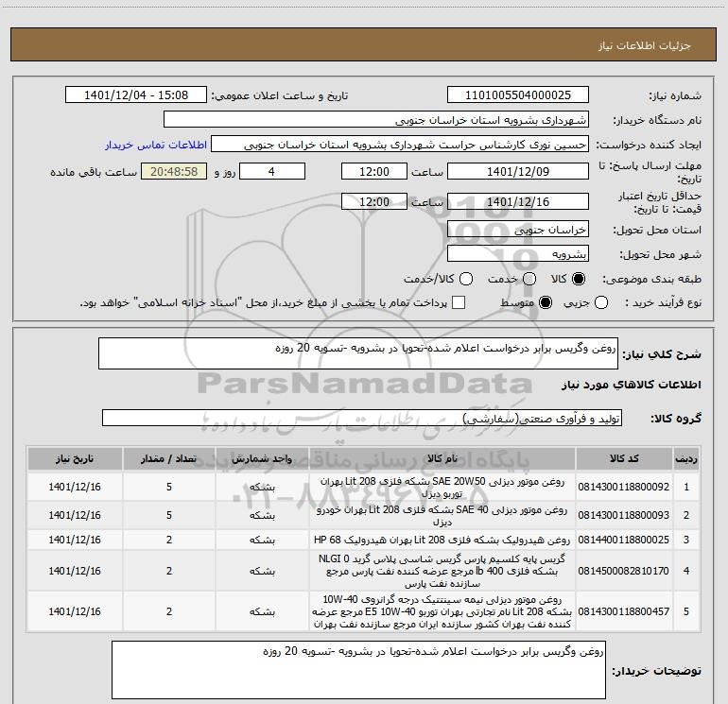The width and height of the screenshot is (728, 704).
Task: Click the request creator name field
Action: 400,145
